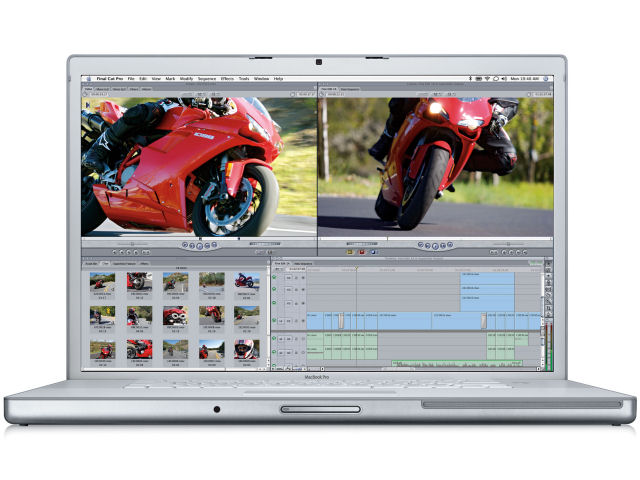Open Viewer zoom level pop-up
The width and height of the screenshot is (640, 480).
coord(187,94)
